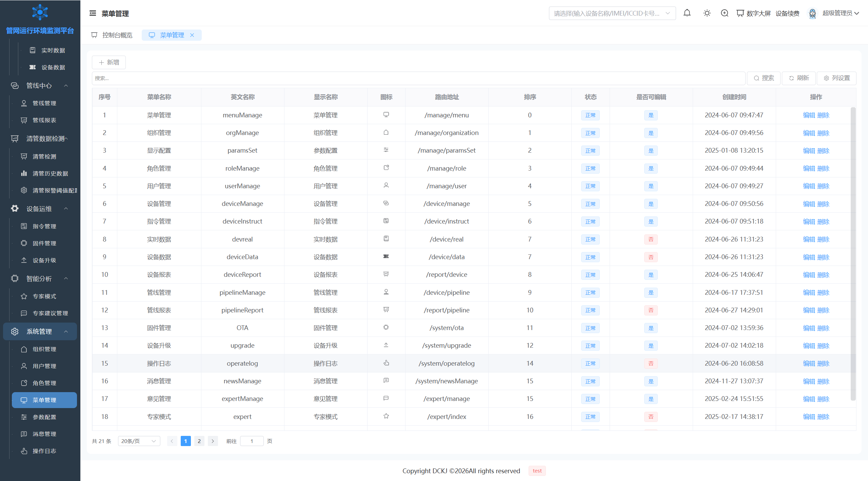Click the super admin avatar icon
Image resolution: width=868 pixels, height=481 pixels.
pyautogui.click(x=812, y=13)
